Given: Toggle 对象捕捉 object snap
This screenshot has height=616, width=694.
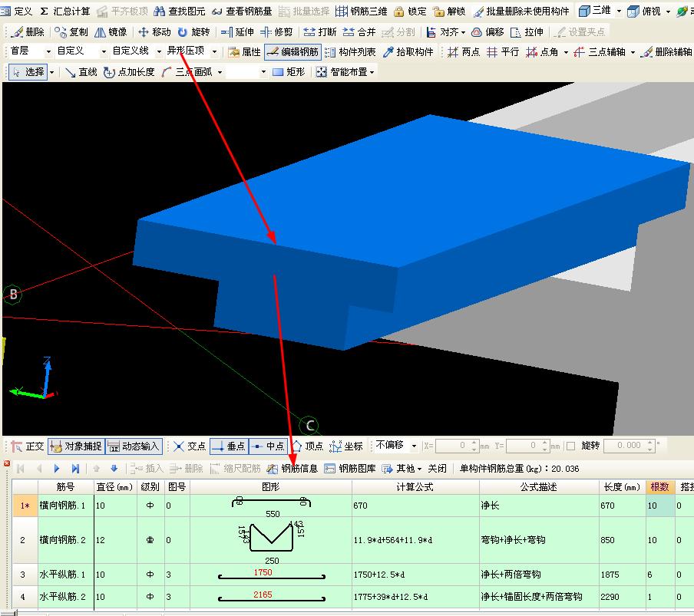Looking at the screenshot, I should [x=76, y=446].
